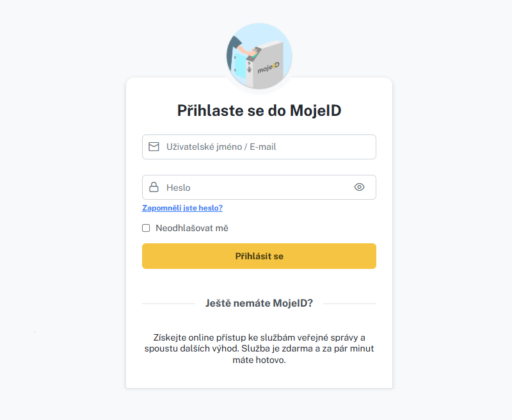Focus the Heslo password field
The width and height of the screenshot is (512, 420).
(x=256, y=188)
